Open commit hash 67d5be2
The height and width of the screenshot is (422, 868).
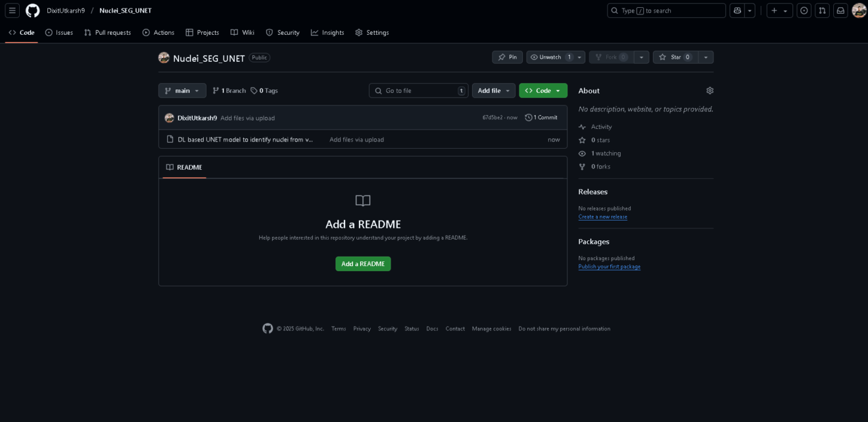[x=493, y=118]
